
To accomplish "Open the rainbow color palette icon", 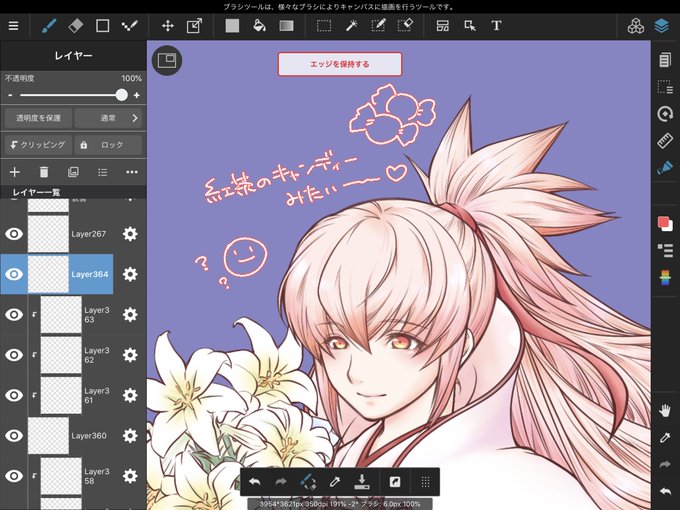I will pyautogui.click(x=665, y=278).
